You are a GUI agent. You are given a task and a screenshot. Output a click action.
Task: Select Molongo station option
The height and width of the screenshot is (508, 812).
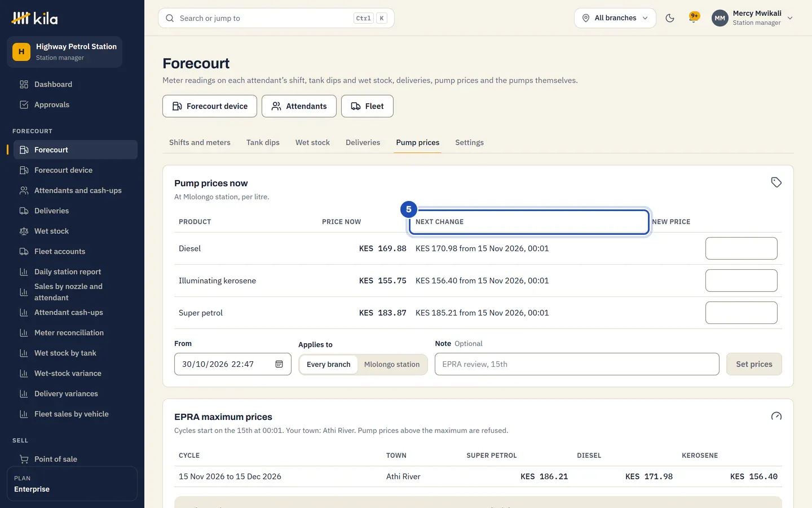point(392,364)
